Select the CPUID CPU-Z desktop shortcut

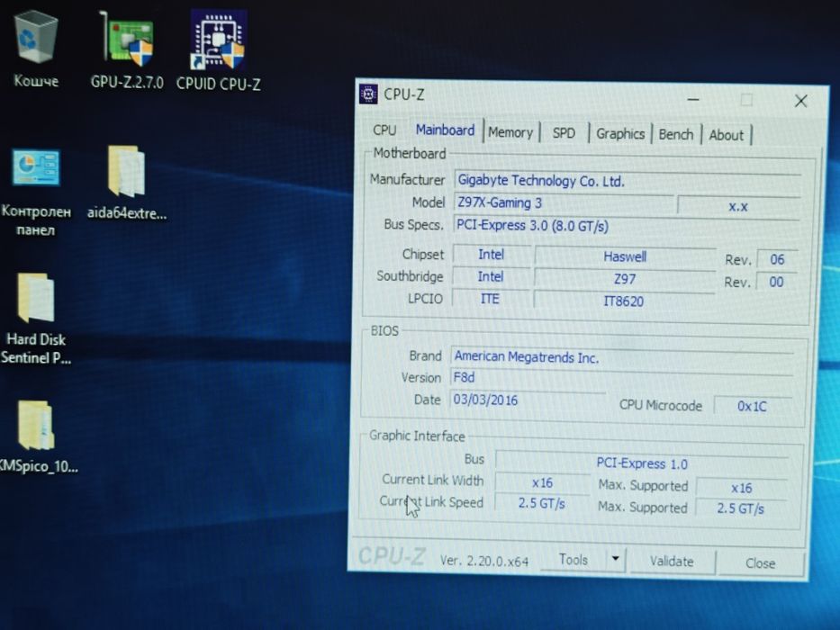[x=219, y=50]
